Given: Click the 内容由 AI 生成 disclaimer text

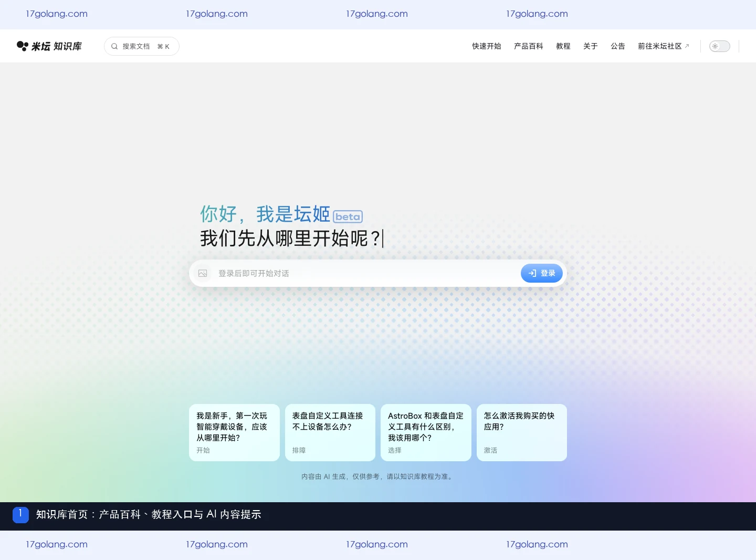Looking at the screenshot, I should pyautogui.click(x=378, y=476).
